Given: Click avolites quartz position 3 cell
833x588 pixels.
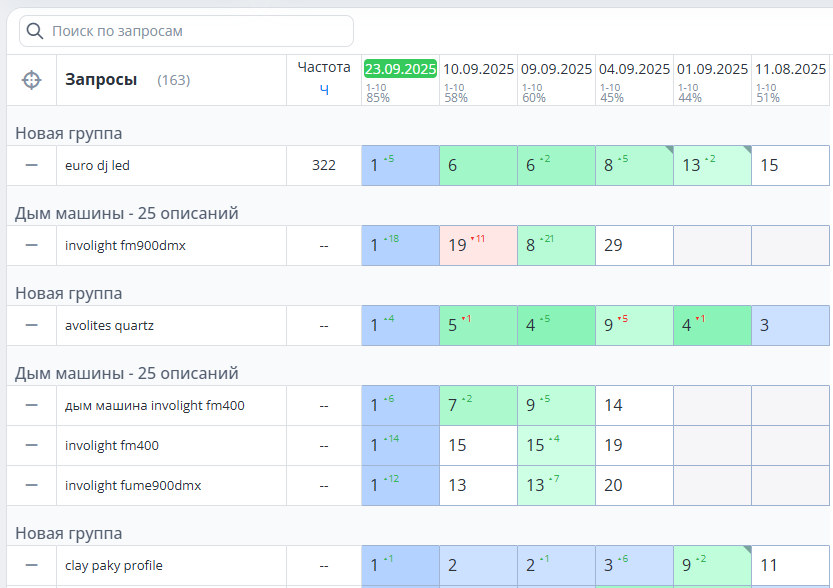Looking at the screenshot, I should (x=790, y=326).
